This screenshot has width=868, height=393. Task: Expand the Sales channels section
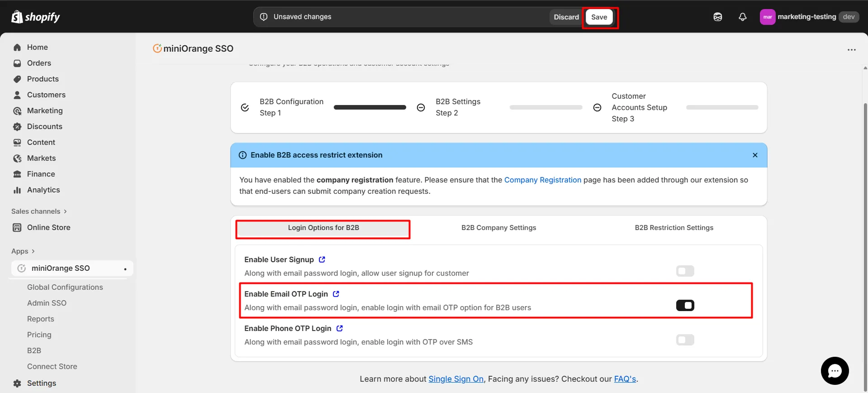coord(39,211)
